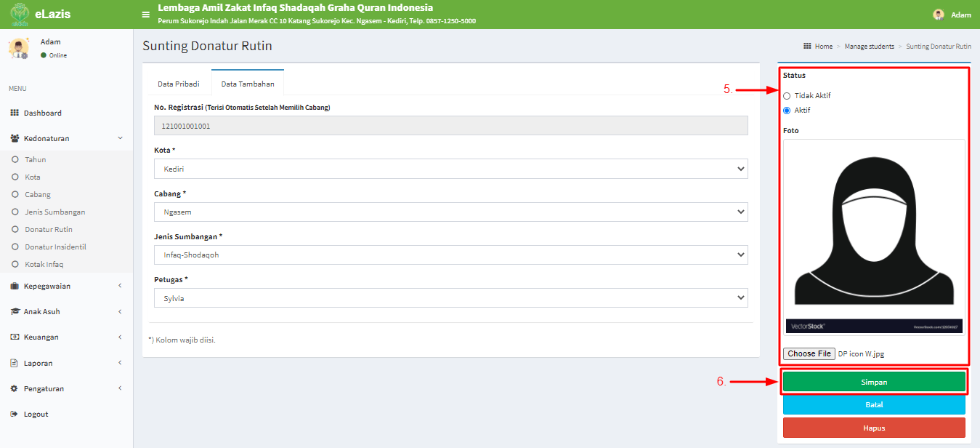Click the Logout exit icon

pyautogui.click(x=15, y=414)
